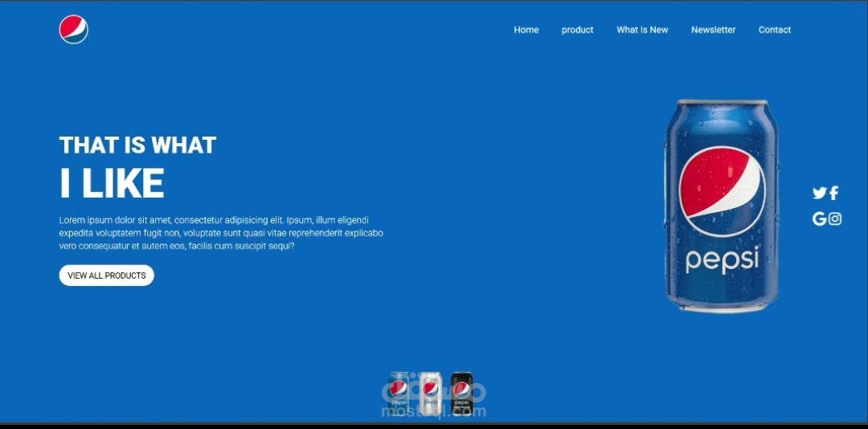
Task: Open the Twitter social link
Action: point(819,193)
